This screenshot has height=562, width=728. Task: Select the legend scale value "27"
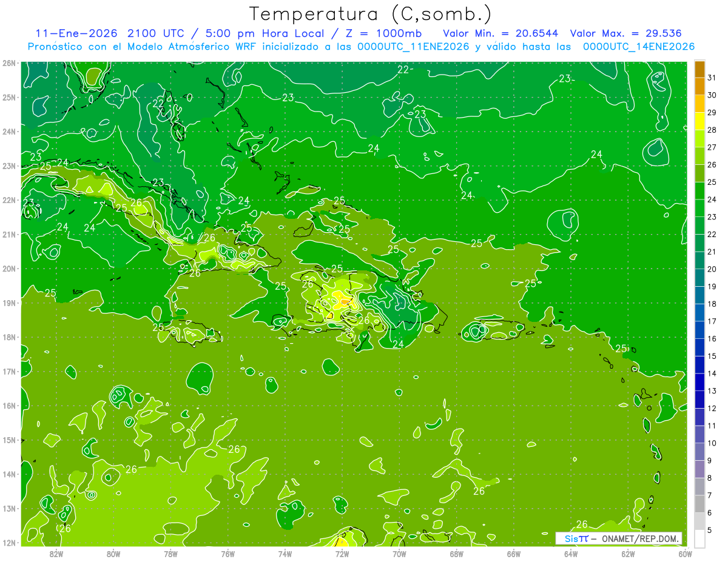[712, 147]
